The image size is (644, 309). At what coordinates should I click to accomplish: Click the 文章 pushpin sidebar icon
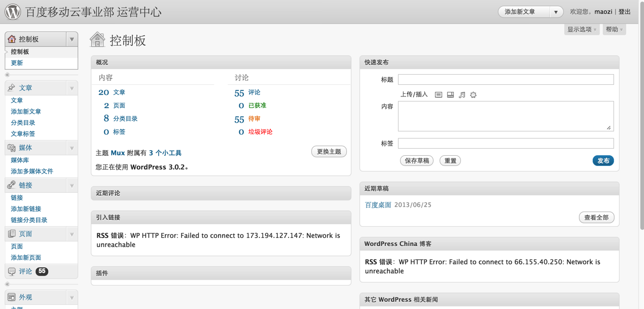[x=12, y=88]
